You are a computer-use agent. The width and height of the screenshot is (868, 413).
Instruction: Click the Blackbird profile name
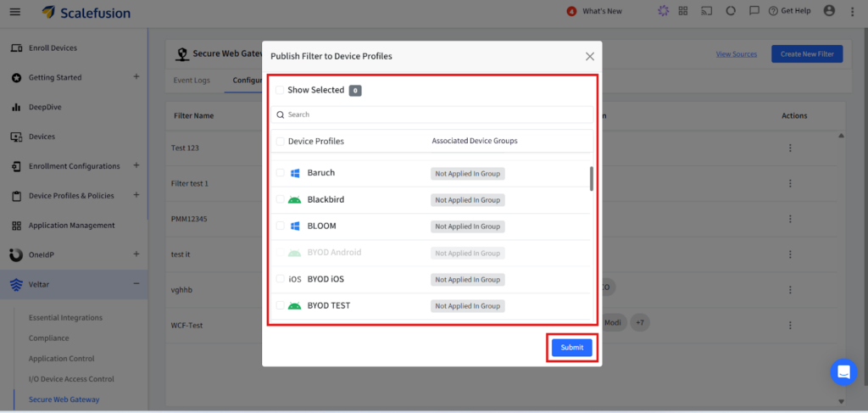coord(325,199)
